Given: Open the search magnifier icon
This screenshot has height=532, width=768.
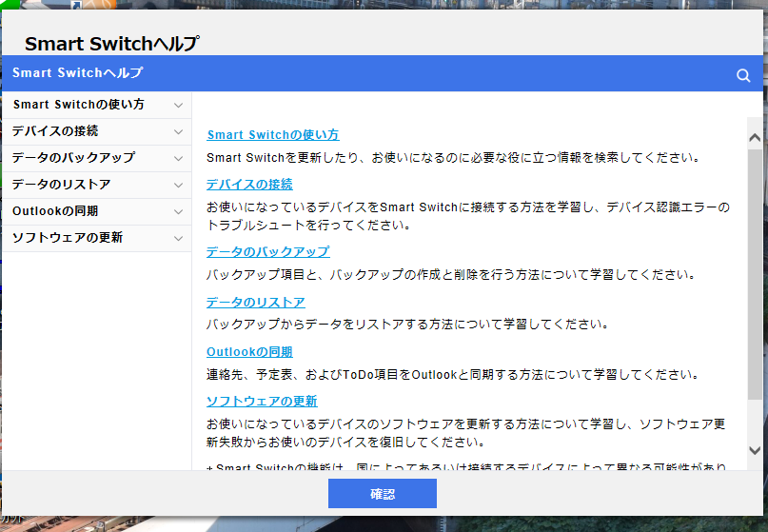Looking at the screenshot, I should (x=743, y=75).
